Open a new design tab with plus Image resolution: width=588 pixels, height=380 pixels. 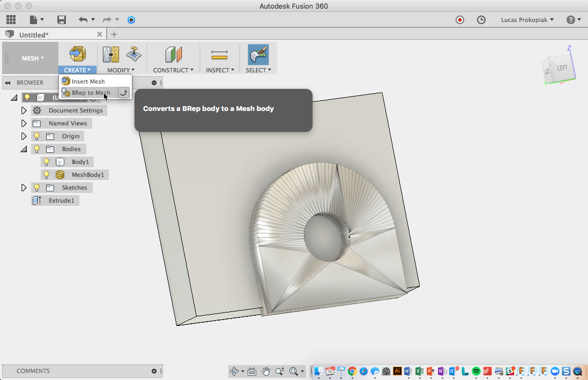[114, 34]
